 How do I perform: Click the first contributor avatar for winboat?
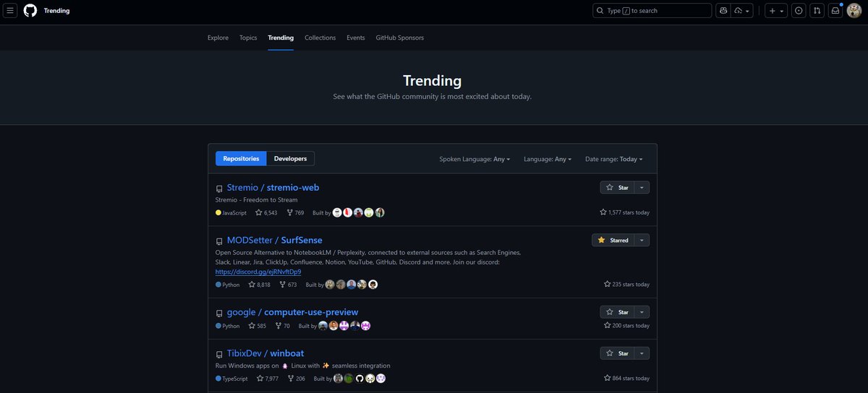coord(338,379)
